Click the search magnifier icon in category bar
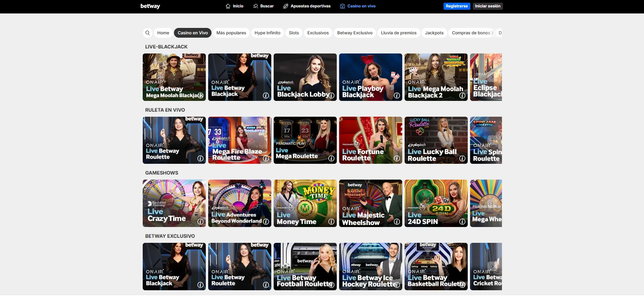Image resolution: width=644 pixels, height=300 pixels. (x=147, y=33)
